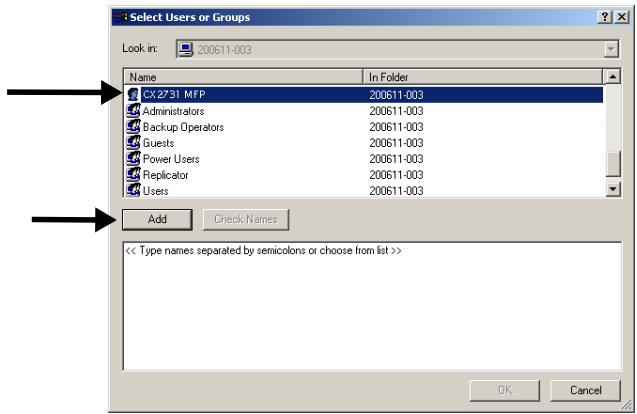Screen dimensions: 637x414
Task: Select the CX2731 MFP user icon
Action: pos(133,96)
